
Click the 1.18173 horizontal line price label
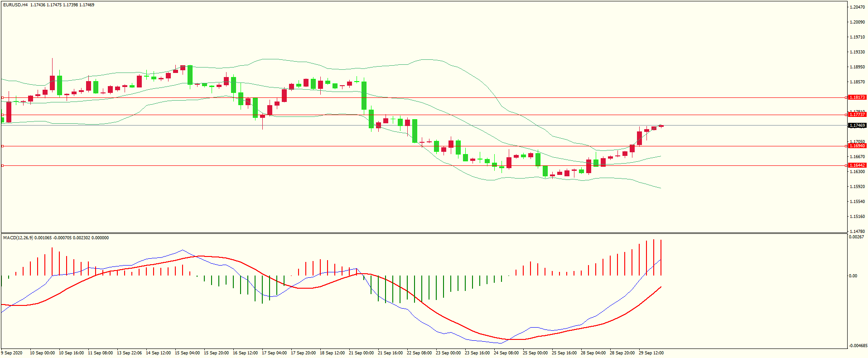tap(857, 97)
